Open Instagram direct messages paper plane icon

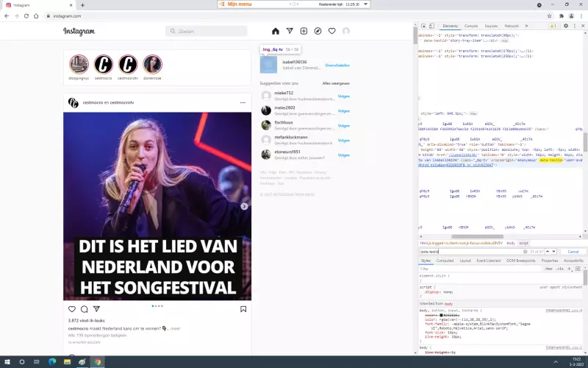[x=290, y=31]
